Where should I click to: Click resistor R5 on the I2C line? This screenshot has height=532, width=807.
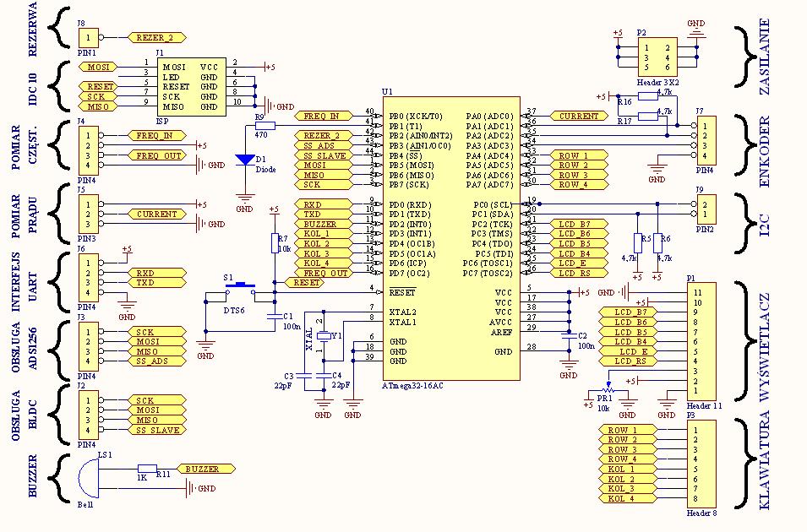[638, 243]
